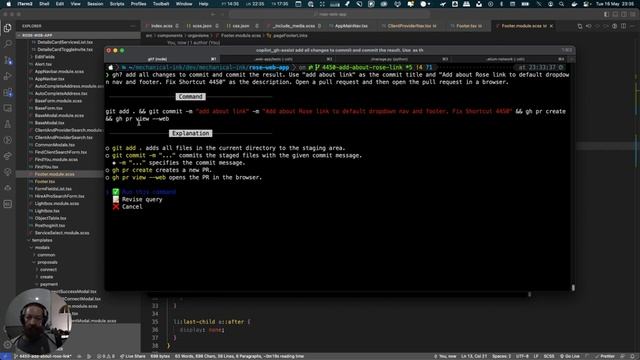The image size is (640, 360).
Task: Open the Manage gear icon in the activity bar
Action: coord(8,345)
